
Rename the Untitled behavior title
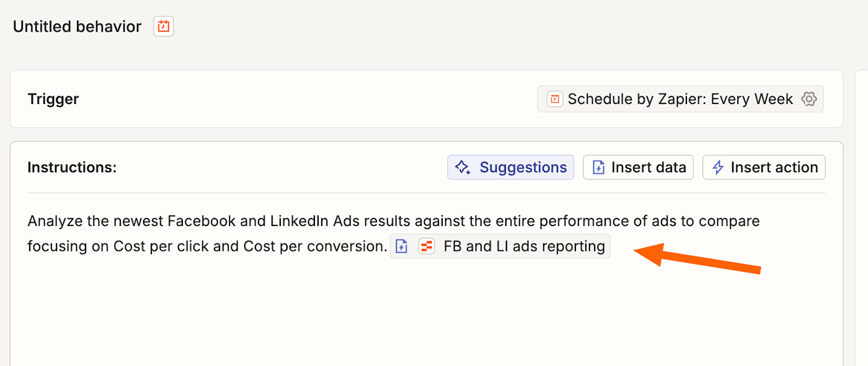tap(77, 27)
